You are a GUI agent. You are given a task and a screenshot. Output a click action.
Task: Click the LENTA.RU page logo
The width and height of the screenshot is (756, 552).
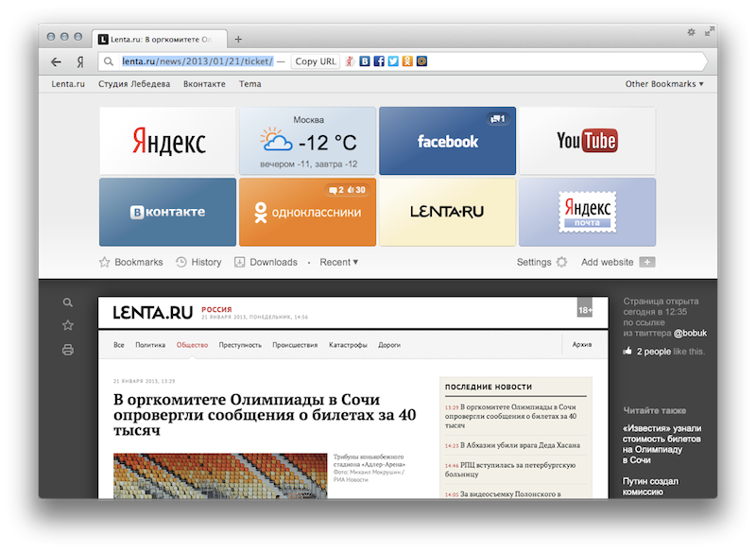click(153, 313)
